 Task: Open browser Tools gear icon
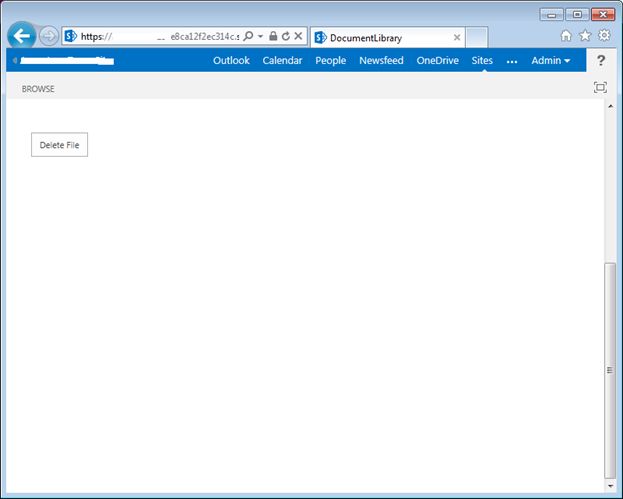[x=604, y=35]
